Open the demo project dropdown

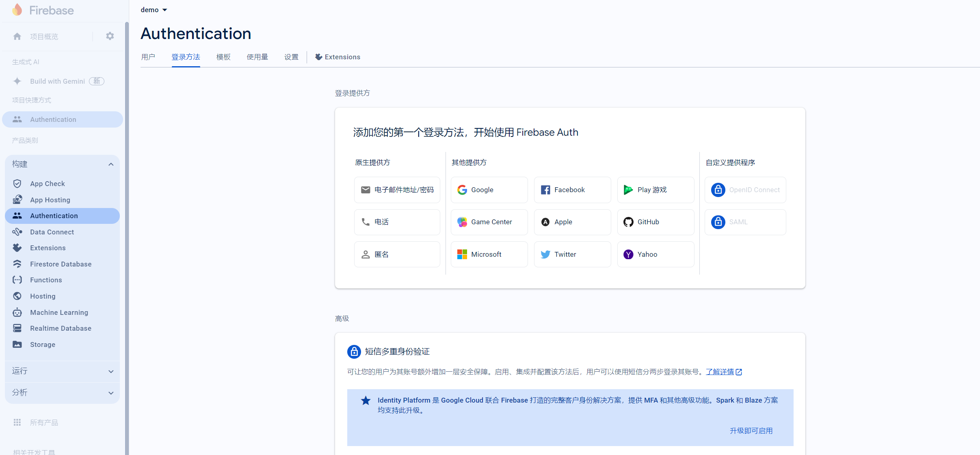[154, 10]
